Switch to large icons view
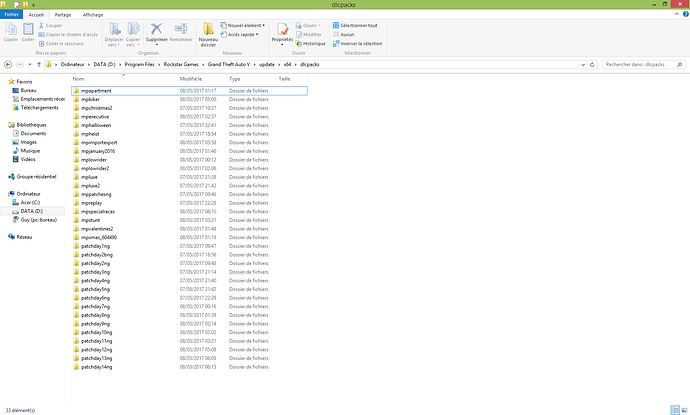The height and width of the screenshot is (415, 690). click(x=684, y=410)
